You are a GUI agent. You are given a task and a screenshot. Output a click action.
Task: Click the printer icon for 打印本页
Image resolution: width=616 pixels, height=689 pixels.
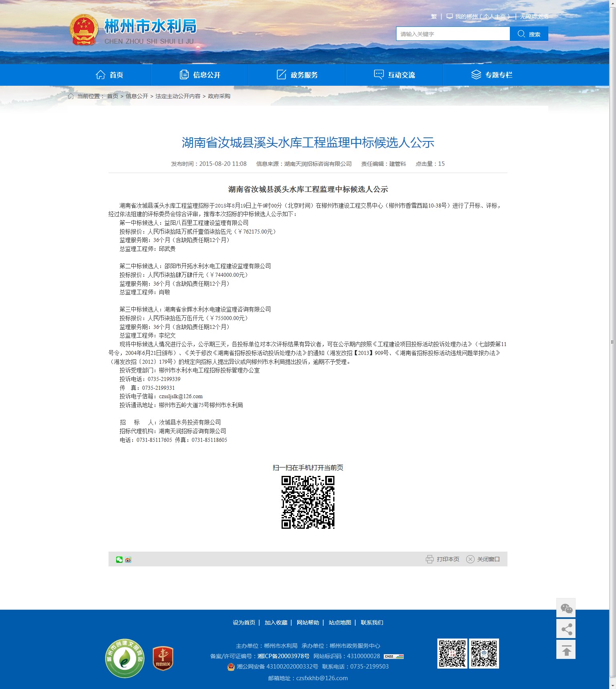[429, 559]
